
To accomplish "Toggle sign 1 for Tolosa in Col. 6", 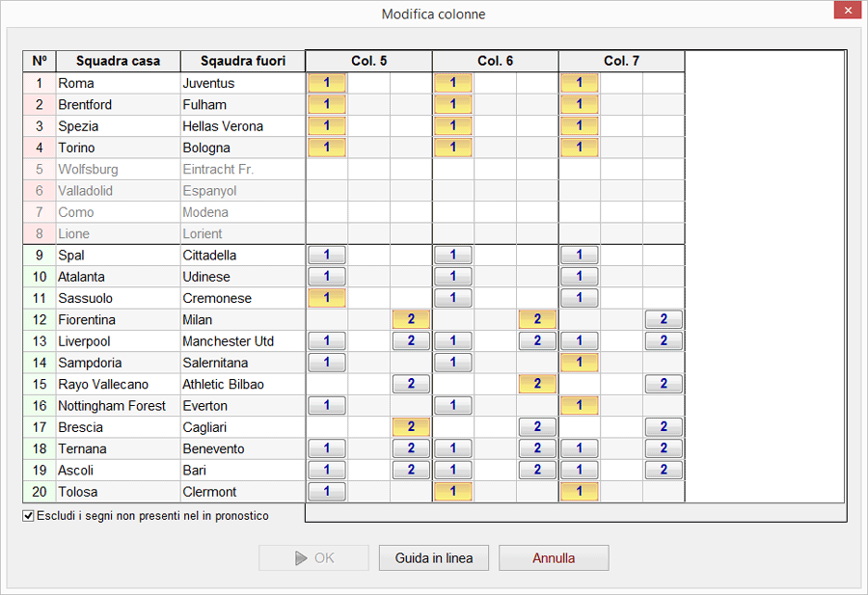I will (453, 492).
